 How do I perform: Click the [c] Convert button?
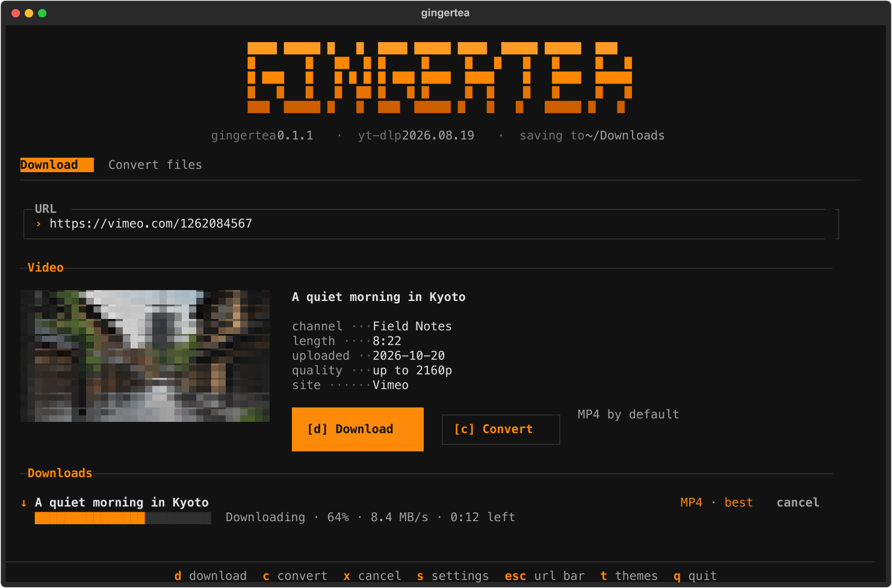pos(501,429)
